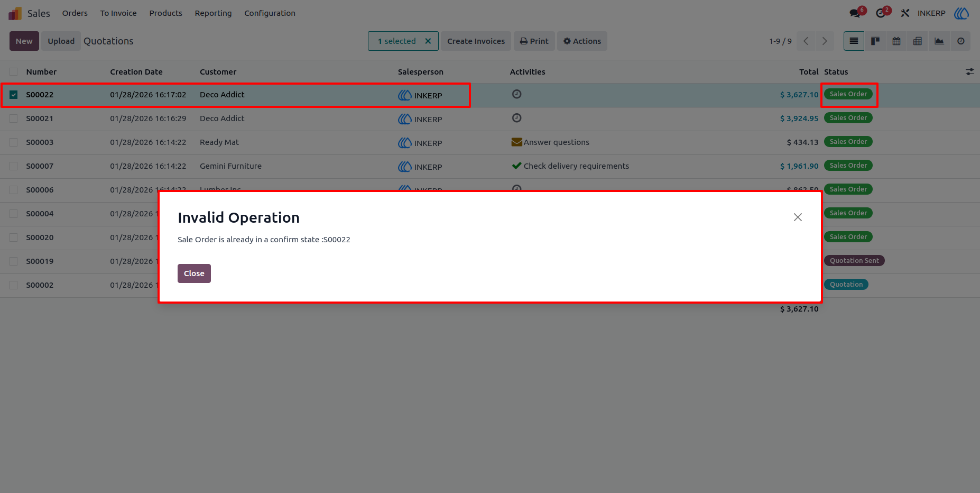This screenshot has width=980, height=493.
Task: Open the To Invoice menu
Action: pyautogui.click(x=118, y=13)
